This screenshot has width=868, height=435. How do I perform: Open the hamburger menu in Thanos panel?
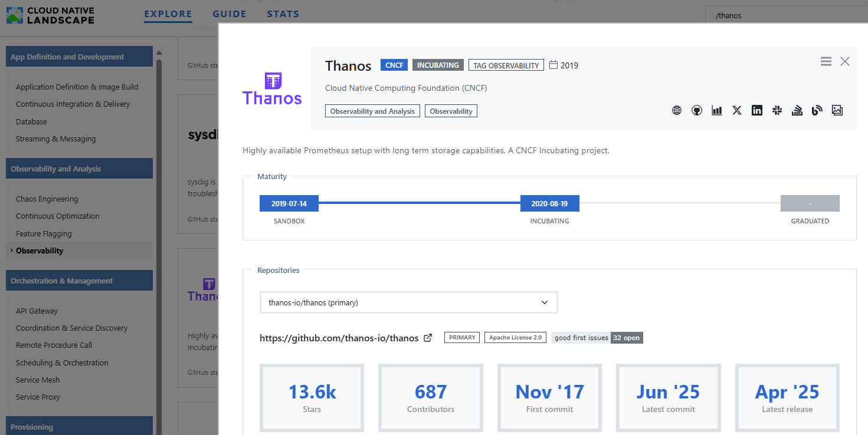[826, 61]
